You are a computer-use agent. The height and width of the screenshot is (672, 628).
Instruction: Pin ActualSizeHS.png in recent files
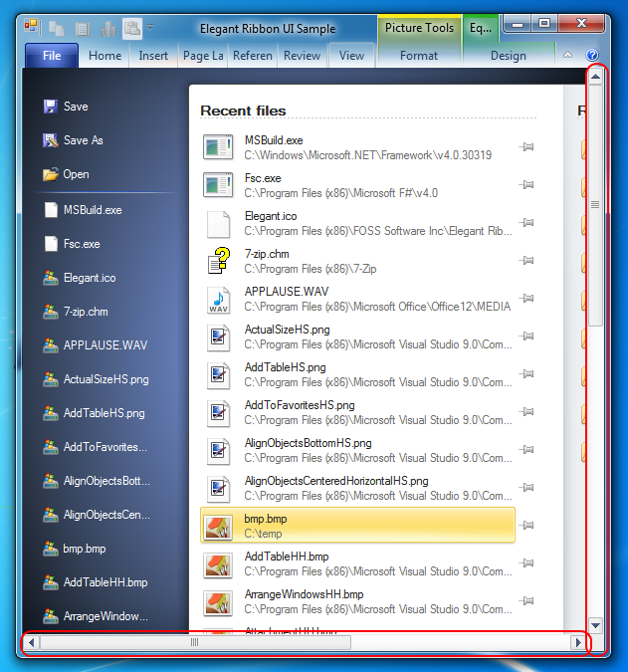tap(526, 336)
